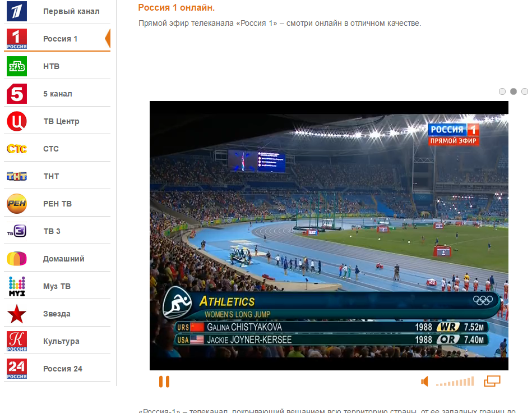The width and height of the screenshot is (532, 413).
Task: Click the yellow СТС logo icon
Action: click(17, 149)
